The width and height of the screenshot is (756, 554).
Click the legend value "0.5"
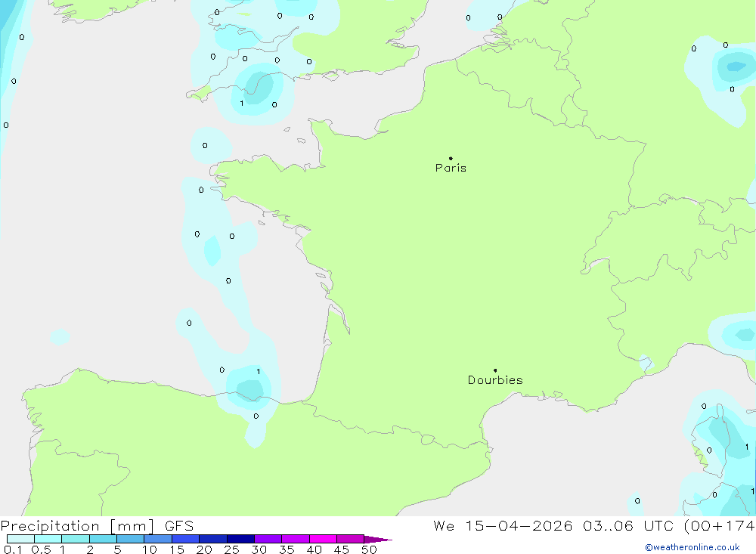click(x=41, y=549)
